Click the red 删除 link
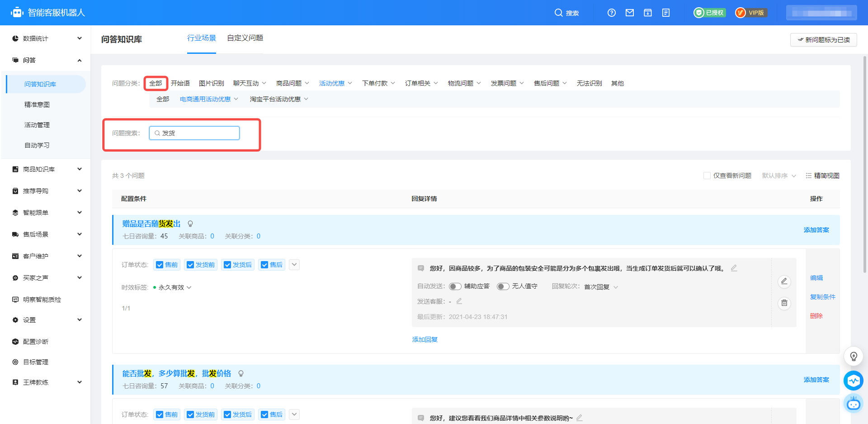The height and width of the screenshot is (424, 868). pyautogui.click(x=816, y=316)
